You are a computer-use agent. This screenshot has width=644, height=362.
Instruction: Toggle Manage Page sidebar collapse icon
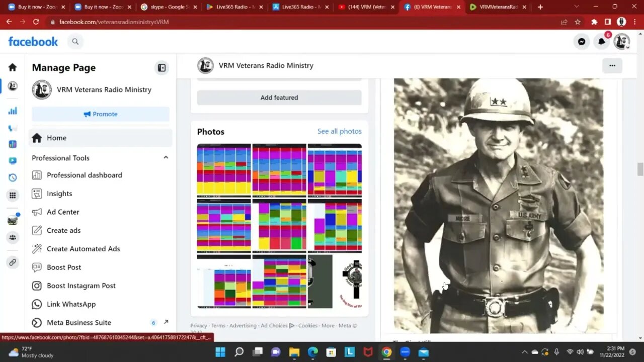(x=162, y=68)
